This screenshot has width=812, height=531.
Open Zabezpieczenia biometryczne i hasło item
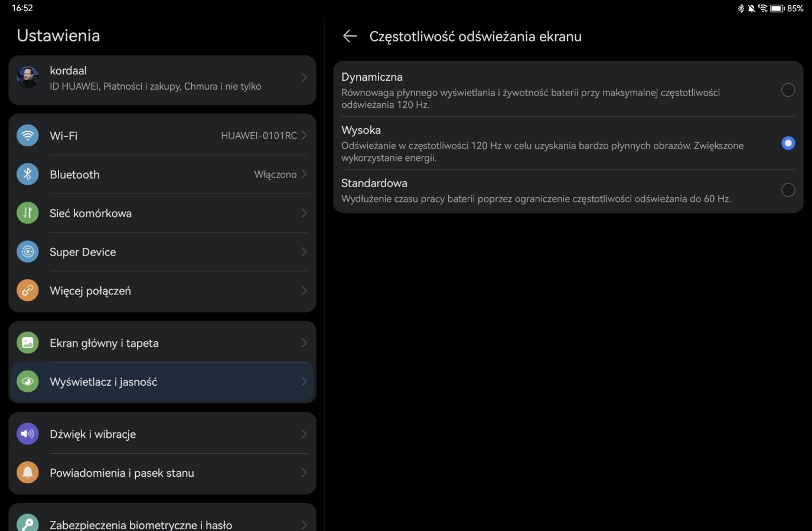point(141,525)
